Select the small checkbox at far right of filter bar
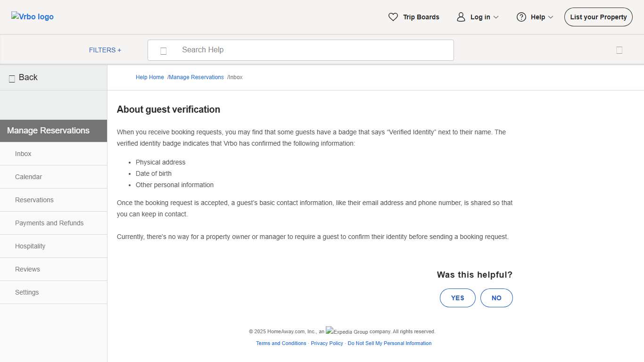The image size is (644, 362). point(619,50)
